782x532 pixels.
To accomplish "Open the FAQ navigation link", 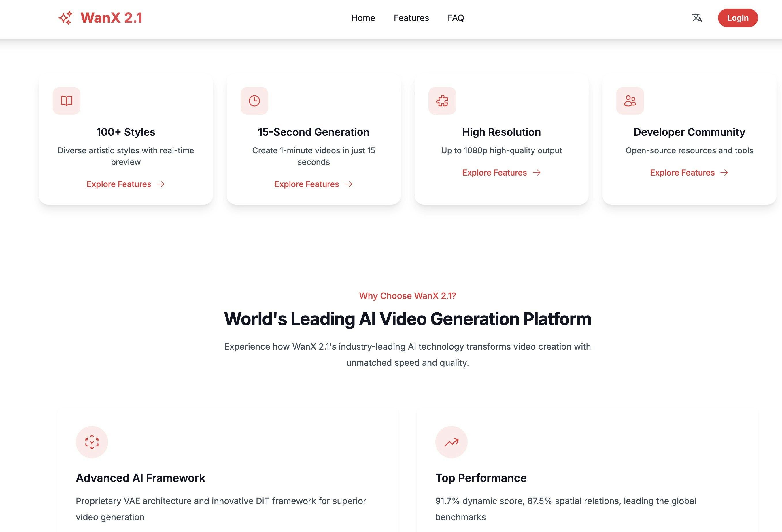I will [x=456, y=18].
